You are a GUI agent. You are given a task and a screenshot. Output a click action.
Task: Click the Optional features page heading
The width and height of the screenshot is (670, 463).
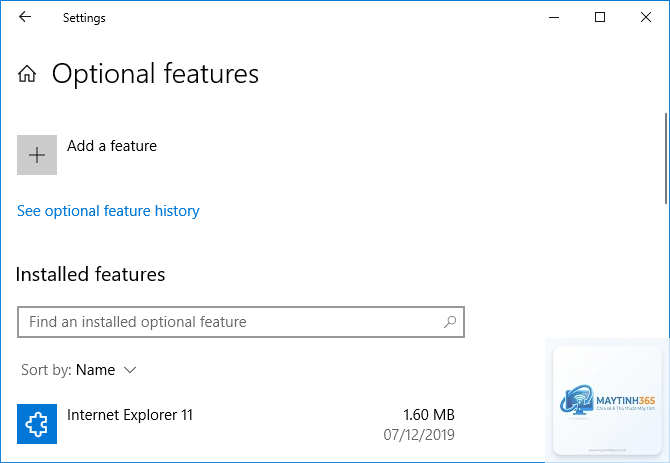tap(156, 74)
